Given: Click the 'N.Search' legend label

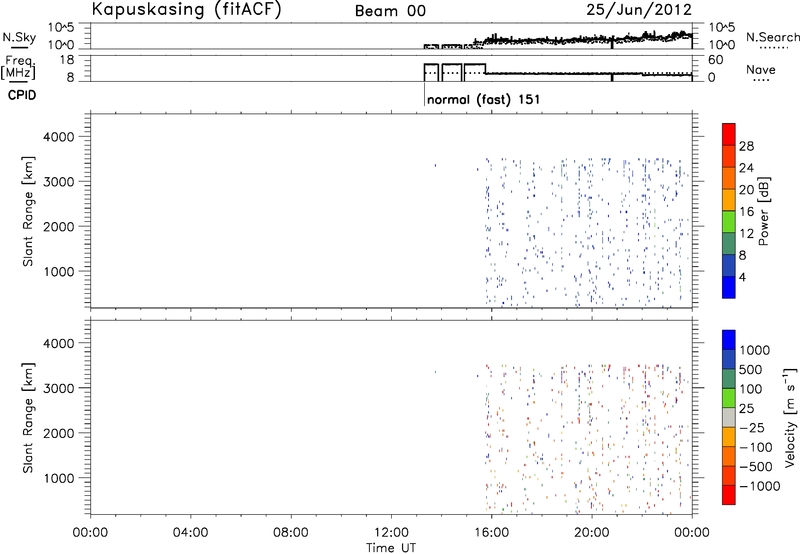Looking at the screenshot, I should [772, 37].
